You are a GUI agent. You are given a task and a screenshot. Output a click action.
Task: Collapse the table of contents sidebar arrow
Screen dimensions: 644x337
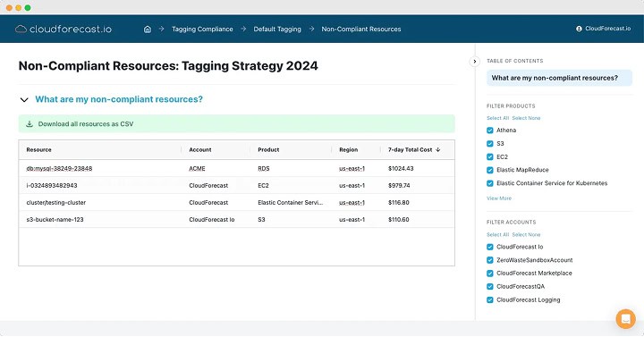click(474, 62)
